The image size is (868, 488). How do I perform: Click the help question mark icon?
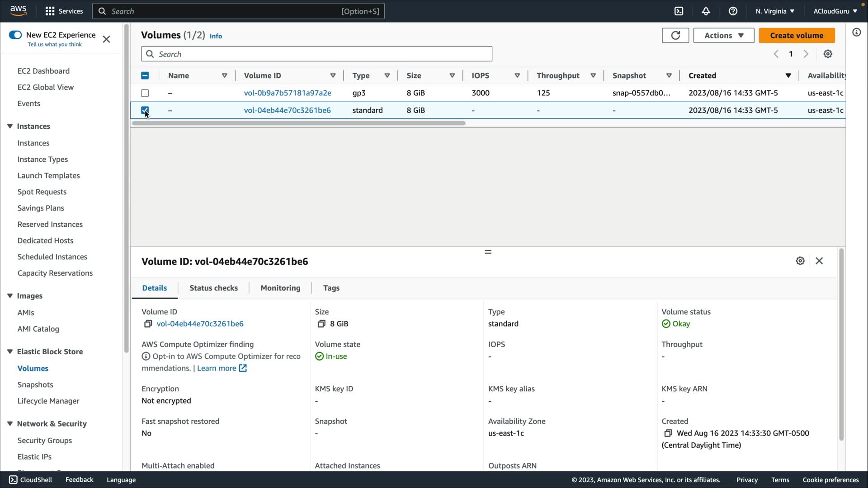pos(733,11)
